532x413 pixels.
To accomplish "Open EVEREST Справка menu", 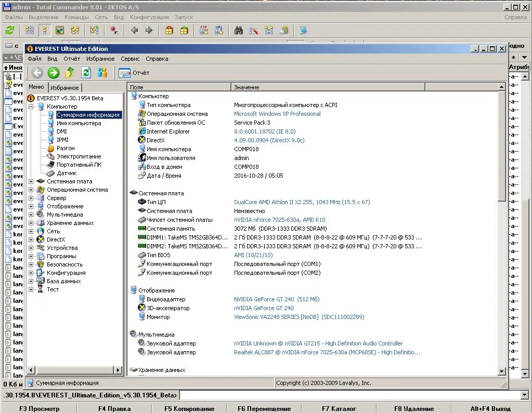I will coord(157,59).
